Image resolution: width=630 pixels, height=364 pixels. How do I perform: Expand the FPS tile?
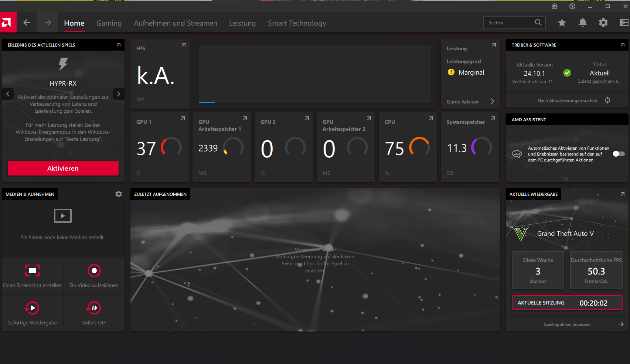pos(184,45)
